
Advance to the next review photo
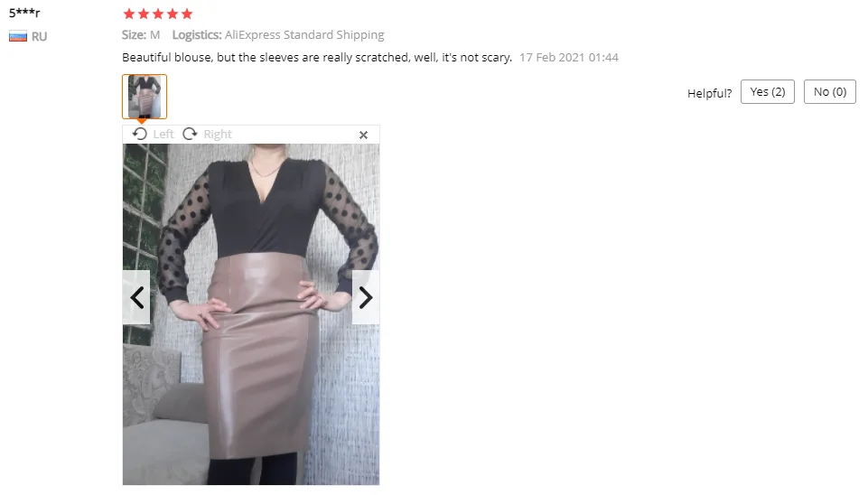366,297
